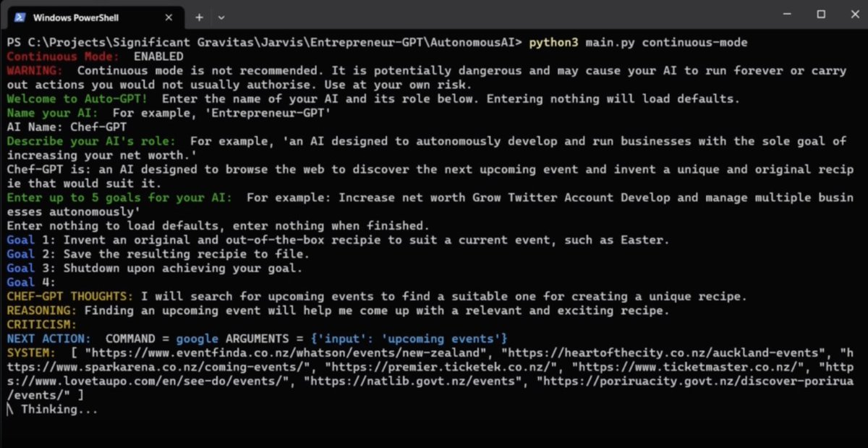The height and width of the screenshot is (448, 868).
Task: Open a new tab with the plus button
Action: pos(199,17)
